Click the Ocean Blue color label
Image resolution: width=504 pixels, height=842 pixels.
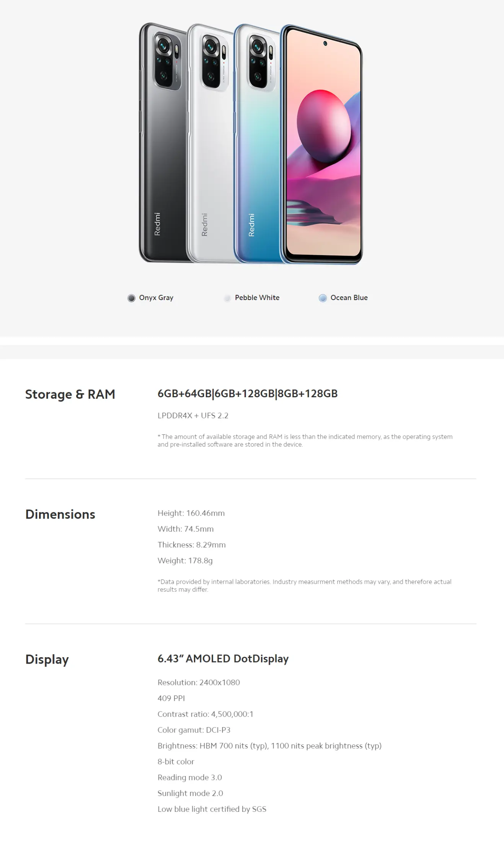pos(349,298)
